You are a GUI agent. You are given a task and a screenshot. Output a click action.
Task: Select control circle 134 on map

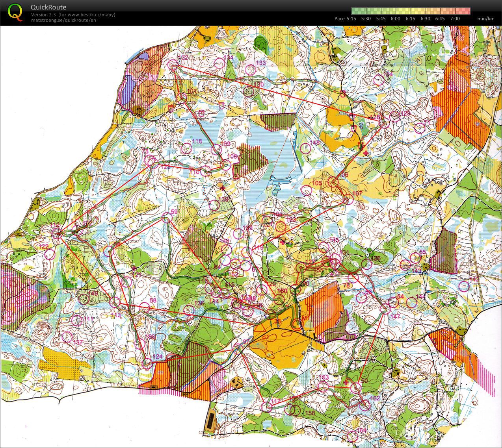tap(220, 63)
